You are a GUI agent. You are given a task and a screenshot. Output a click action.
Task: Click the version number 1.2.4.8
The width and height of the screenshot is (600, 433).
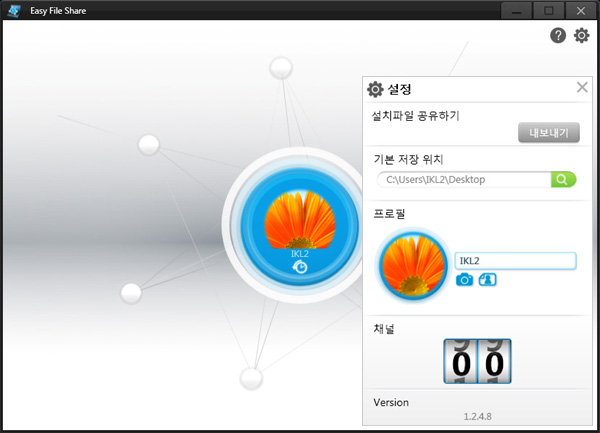click(478, 416)
